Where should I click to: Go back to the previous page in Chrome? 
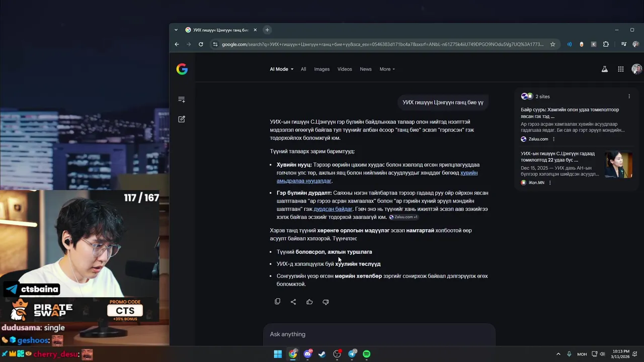(x=177, y=44)
